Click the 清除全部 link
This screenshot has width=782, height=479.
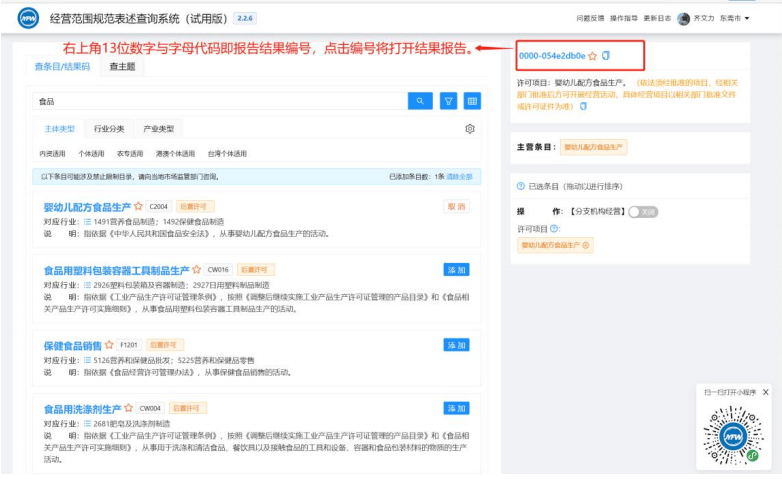pyautogui.click(x=460, y=176)
